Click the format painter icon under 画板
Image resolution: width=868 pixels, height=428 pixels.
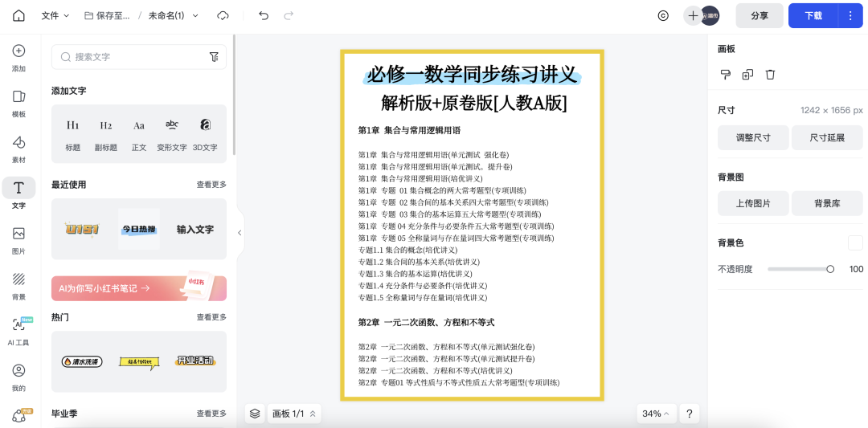725,75
